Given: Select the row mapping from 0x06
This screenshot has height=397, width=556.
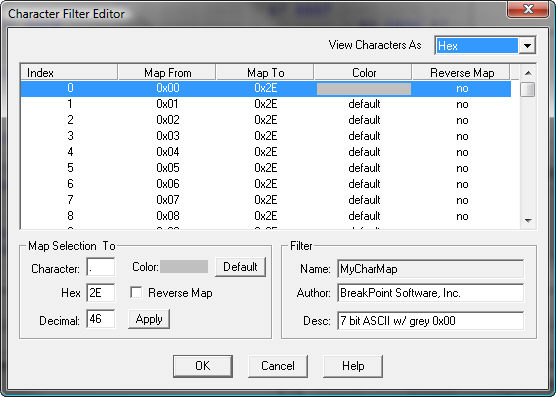Looking at the screenshot, I should click(x=266, y=184).
